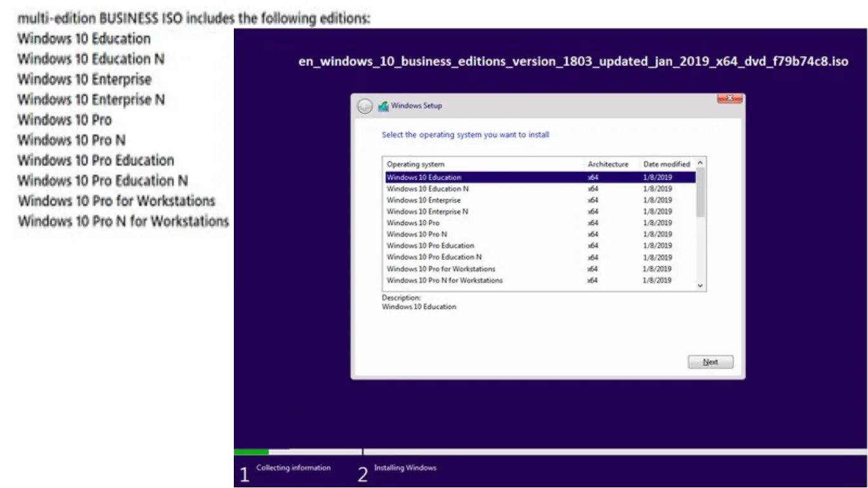Select Windows 10 Education in the list
868x488 pixels.
(x=541, y=177)
